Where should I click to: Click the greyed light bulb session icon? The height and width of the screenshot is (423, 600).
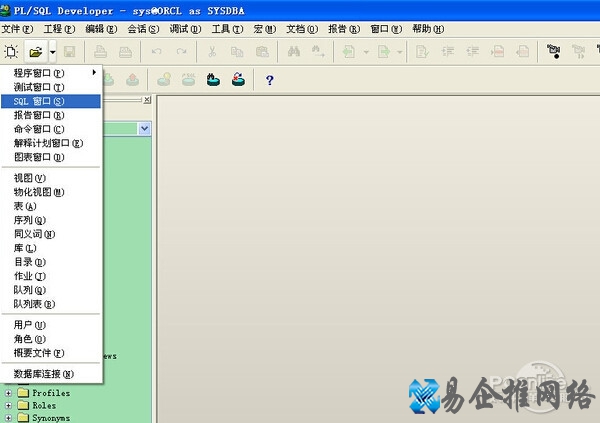tap(164, 80)
